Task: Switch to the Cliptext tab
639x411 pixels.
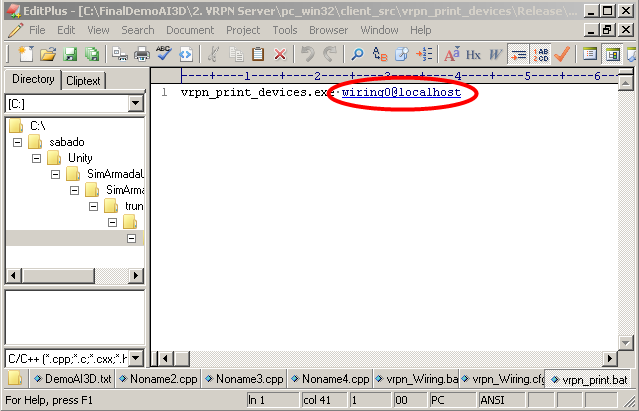Action: [85, 80]
